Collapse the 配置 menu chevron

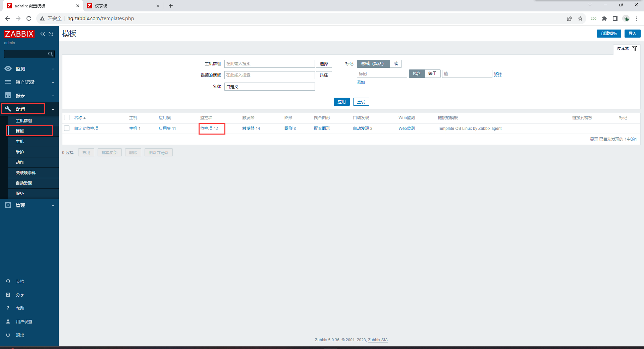[x=53, y=109]
